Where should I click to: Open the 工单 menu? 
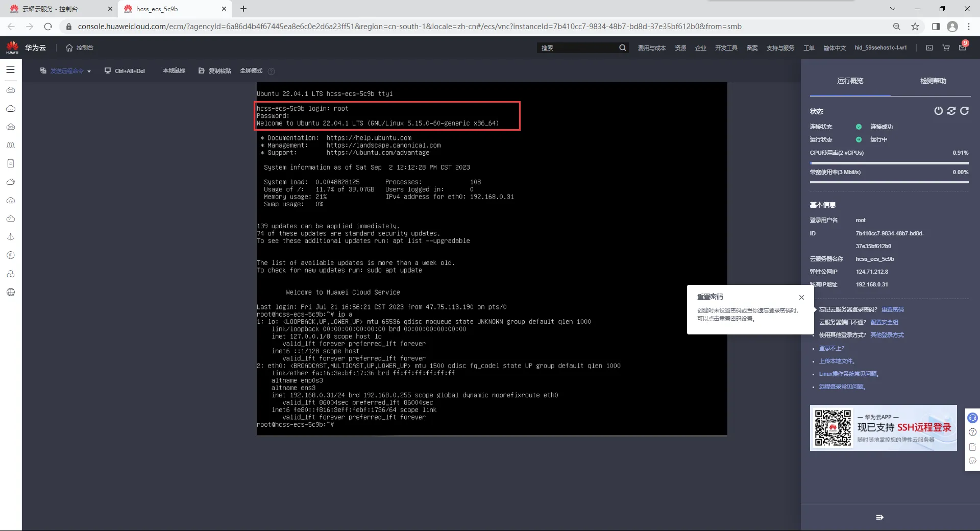[x=809, y=48]
